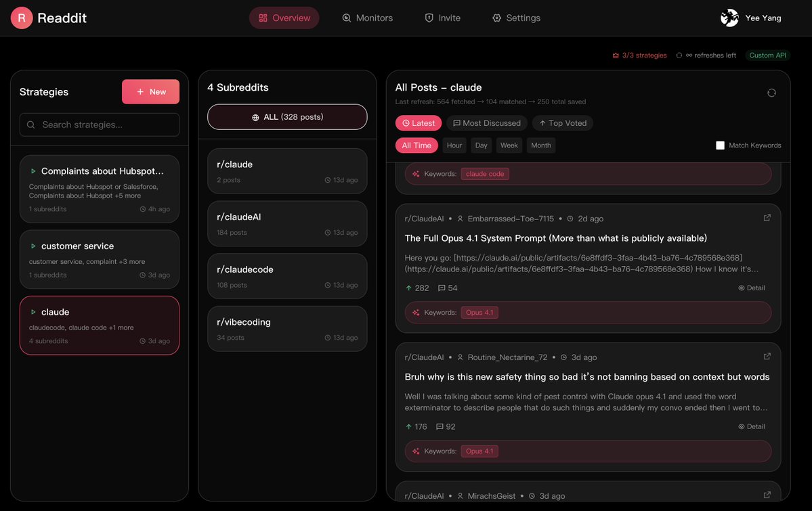This screenshot has width=812, height=511.
Task: Click clock icon showing 4h ago
Action: [x=142, y=209]
